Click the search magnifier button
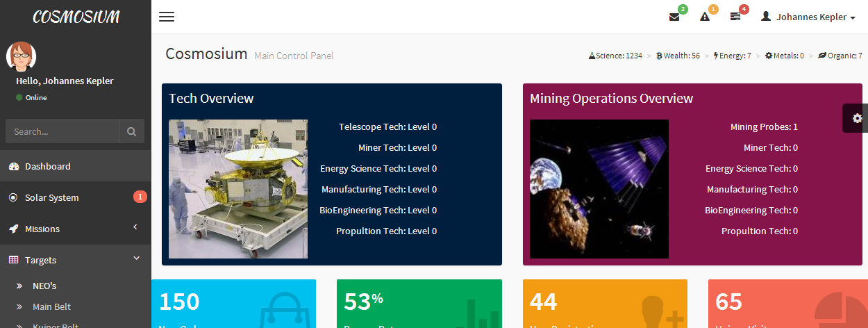868x328 pixels. click(x=131, y=131)
